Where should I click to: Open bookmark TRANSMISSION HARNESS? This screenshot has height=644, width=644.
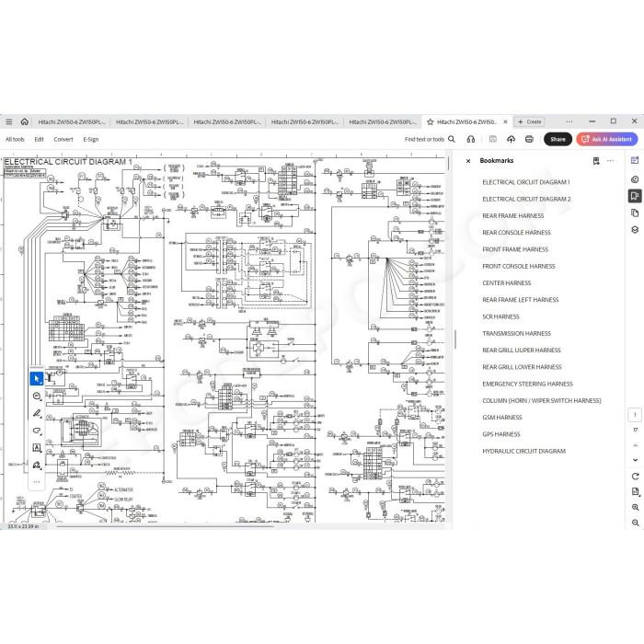pyautogui.click(x=516, y=333)
